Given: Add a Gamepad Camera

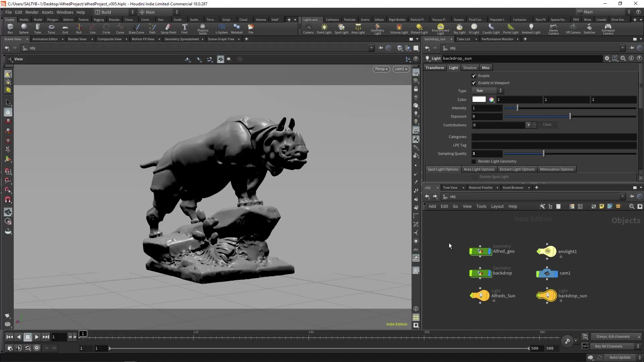Looking at the screenshot, I should 608,29.
